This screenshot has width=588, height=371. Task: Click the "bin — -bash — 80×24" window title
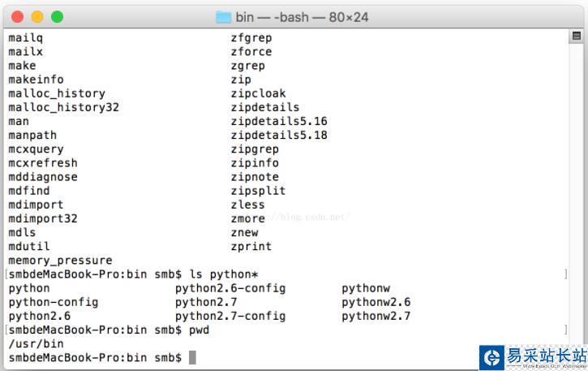[x=295, y=16]
